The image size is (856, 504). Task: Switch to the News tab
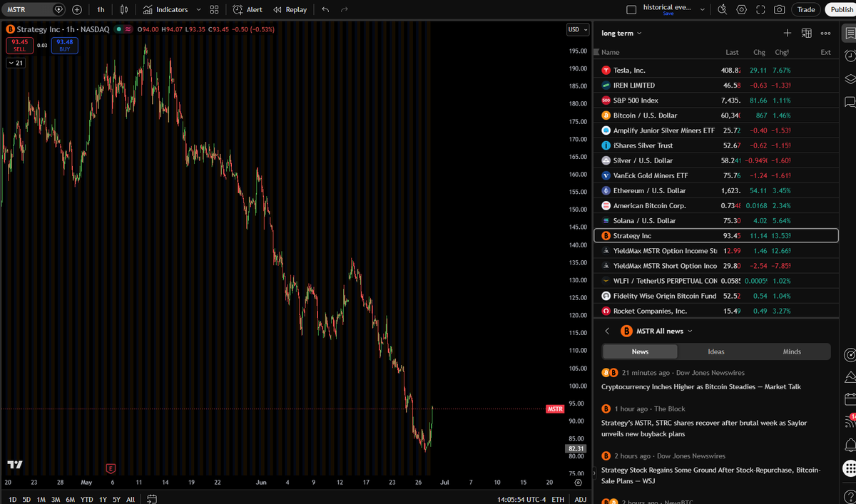click(640, 351)
